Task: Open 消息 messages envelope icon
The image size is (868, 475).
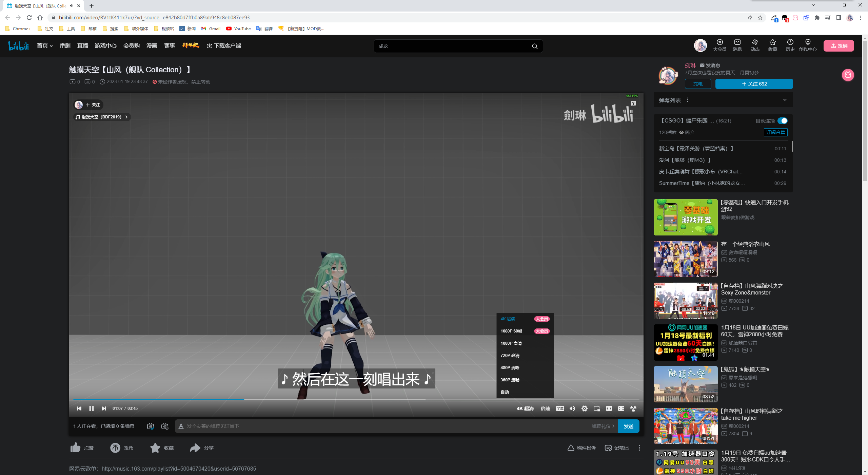Action: [737, 42]
